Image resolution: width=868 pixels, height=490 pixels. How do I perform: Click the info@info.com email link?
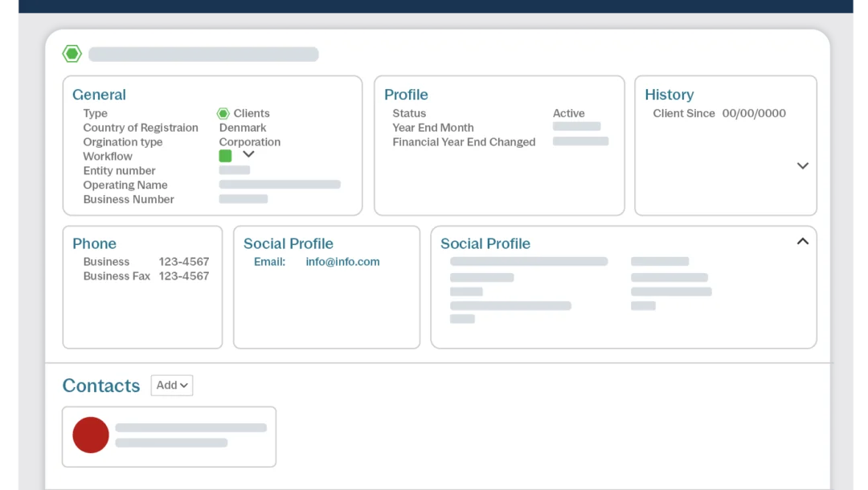pos(342,262)
